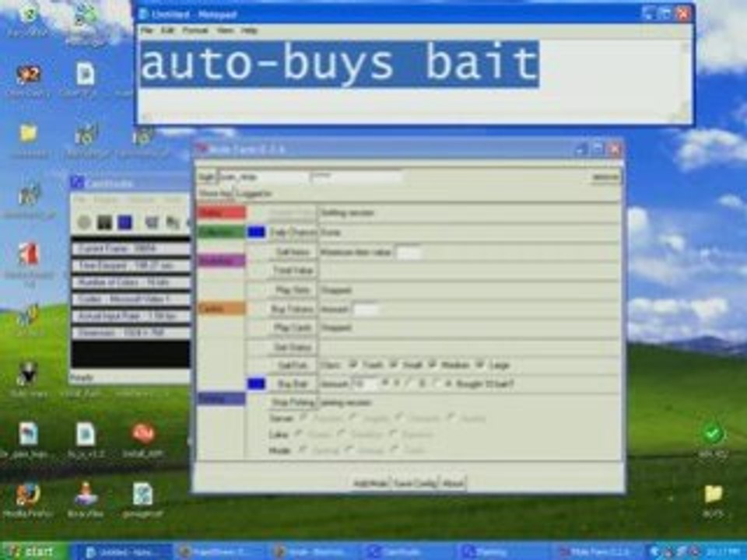Open Notepad's Help menu

[249, 30]
